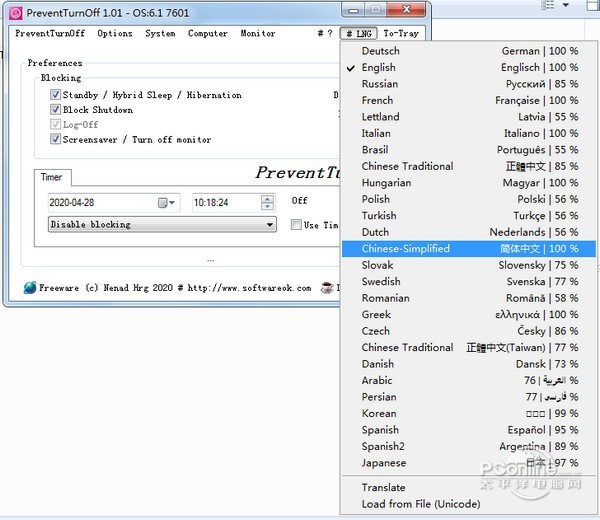The width and height of the screenshot is (600, 520).
Task: Click the PreventTurnOff pink app icon in title bar
Action: 15,13
